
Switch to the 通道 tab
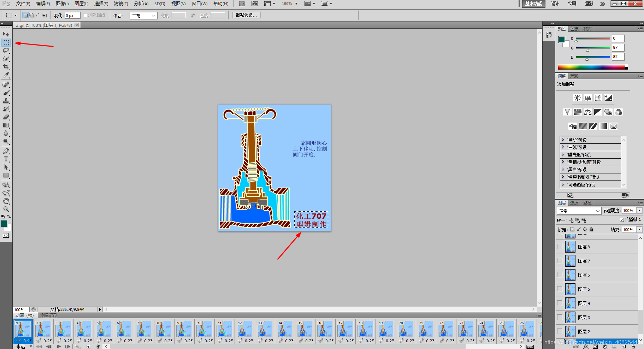[x=574, y=203]
